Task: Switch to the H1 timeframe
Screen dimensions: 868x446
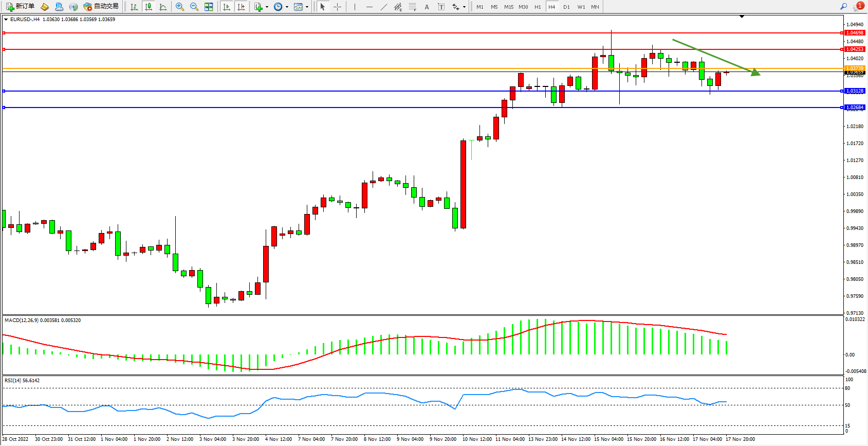Action: 538,7
